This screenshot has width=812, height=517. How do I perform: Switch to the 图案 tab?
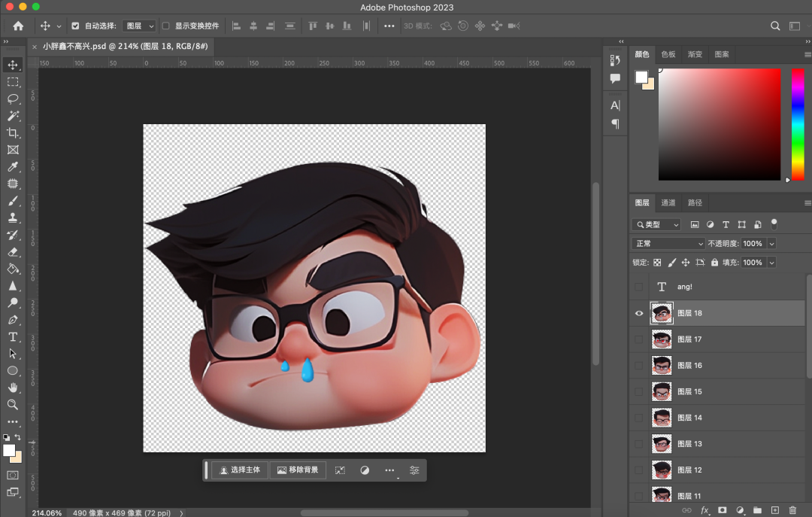point(721,54)
